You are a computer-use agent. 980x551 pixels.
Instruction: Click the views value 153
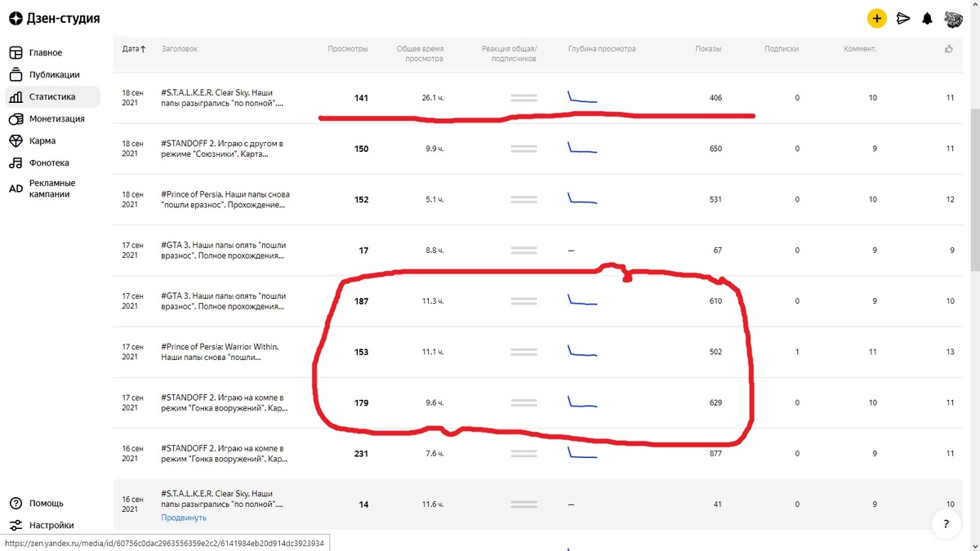click(x=361, y=352)
